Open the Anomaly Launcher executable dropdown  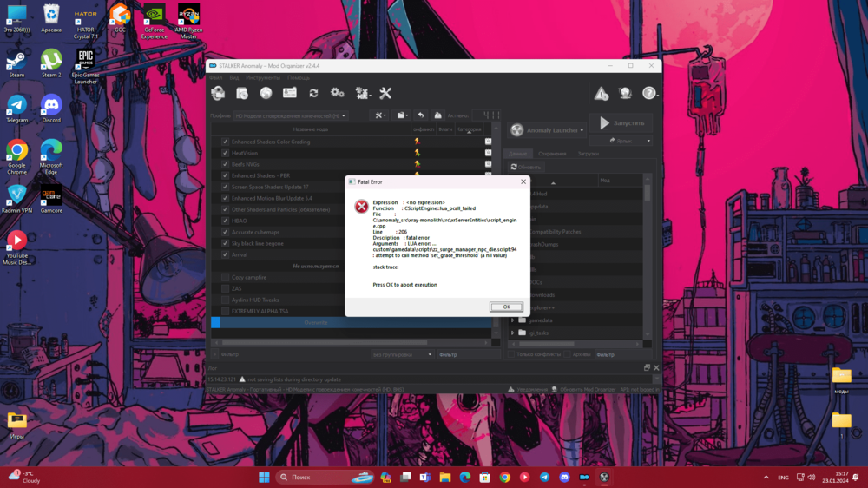(547, 130)
